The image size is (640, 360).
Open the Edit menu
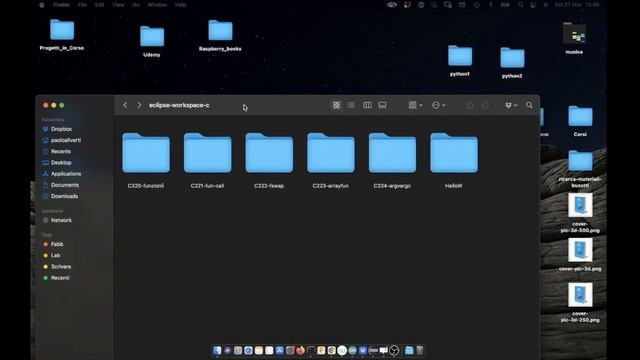coord(99,5)
